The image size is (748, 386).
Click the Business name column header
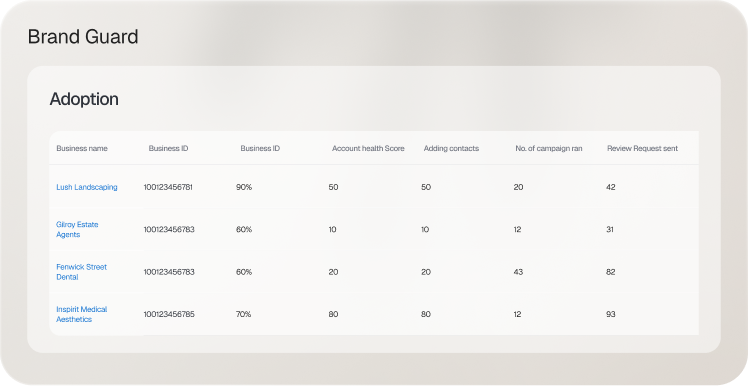click(x=82, y=148)
